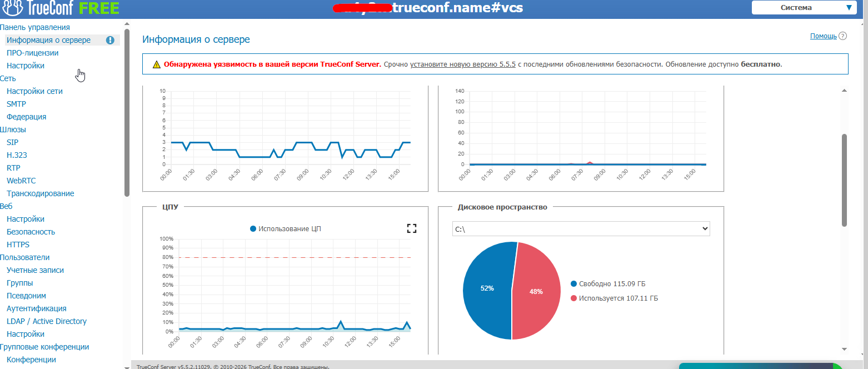The image size is (868, 369).
Task: Click the yellow warning triangle icon
Action: (x=157, y=64)
